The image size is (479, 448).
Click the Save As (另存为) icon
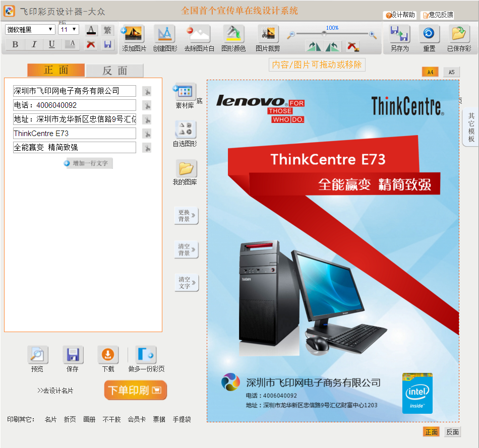399,35
